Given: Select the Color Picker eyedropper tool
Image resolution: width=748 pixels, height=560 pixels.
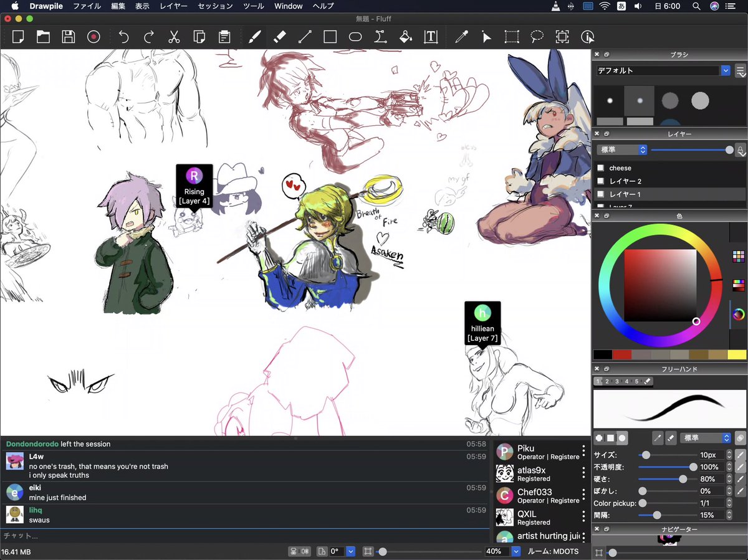Looking at the screenshot, I should point(461,37).
